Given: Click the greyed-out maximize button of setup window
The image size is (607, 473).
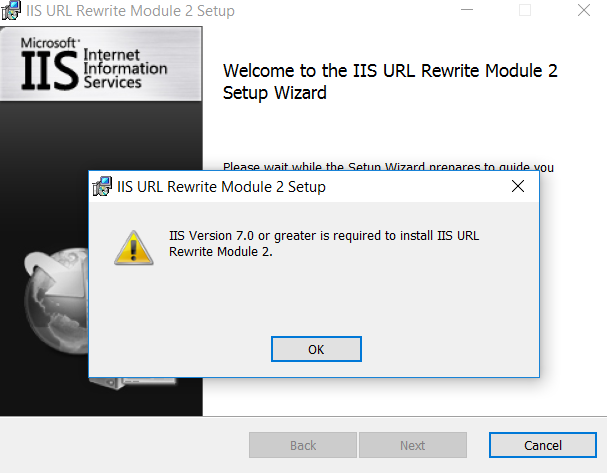Looking at the screenshot, I should tap(525, 10).
